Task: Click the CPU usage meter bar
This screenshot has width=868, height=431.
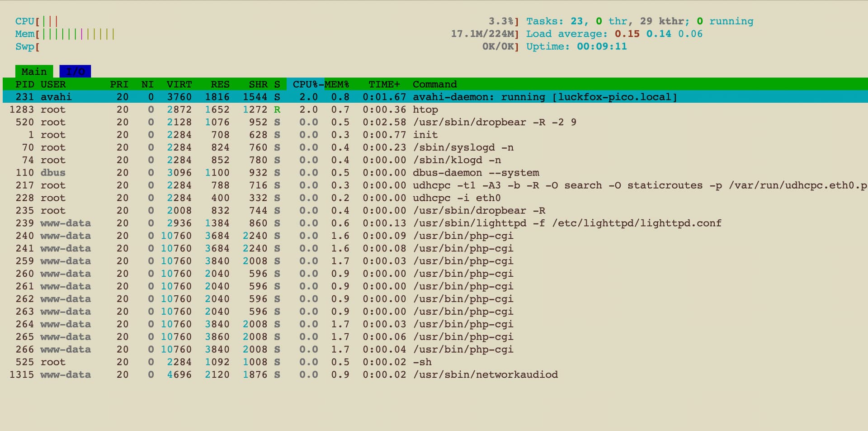Action: click(x=271, y=21)
